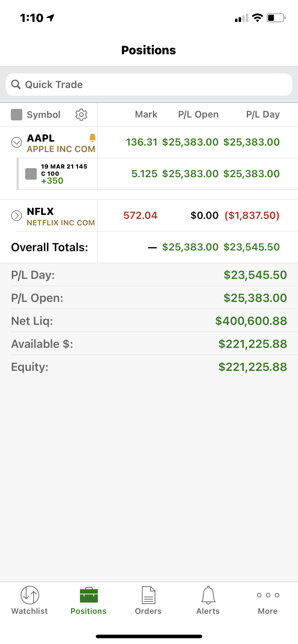
Task: Tap the Positions briefcase icon
Action: (89, 595)
